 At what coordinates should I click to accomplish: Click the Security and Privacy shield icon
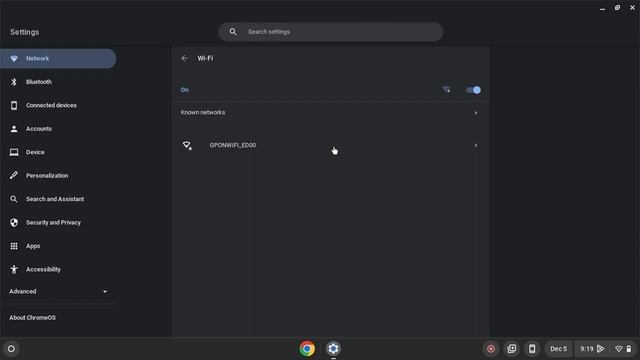(x=14, y=222)
